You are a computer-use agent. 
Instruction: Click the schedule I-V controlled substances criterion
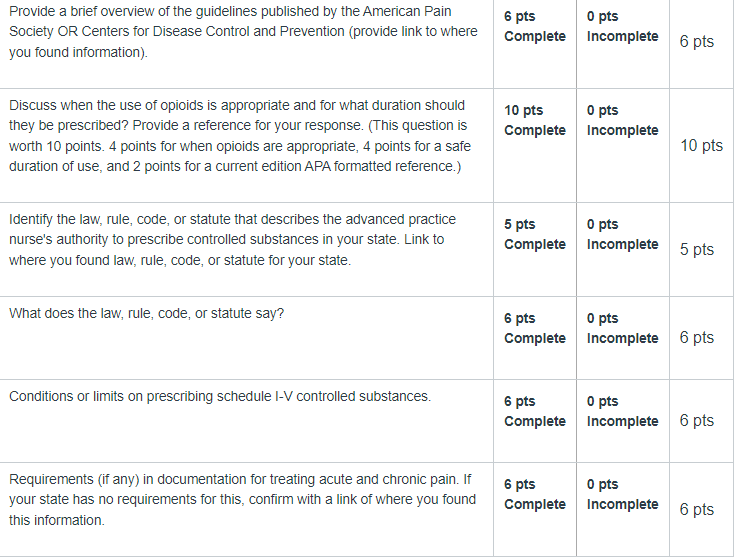tap(220, 396)
